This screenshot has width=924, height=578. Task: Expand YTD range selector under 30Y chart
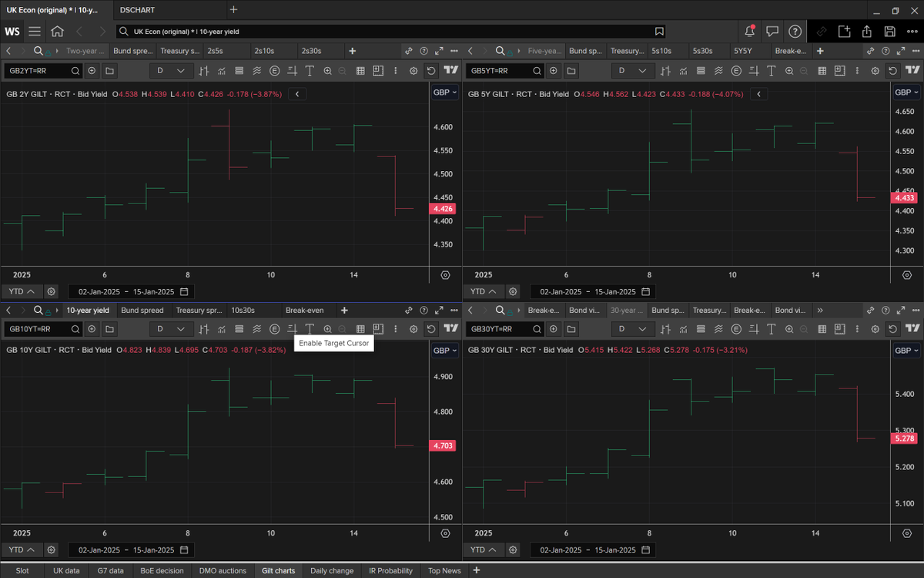click(484, 550)
